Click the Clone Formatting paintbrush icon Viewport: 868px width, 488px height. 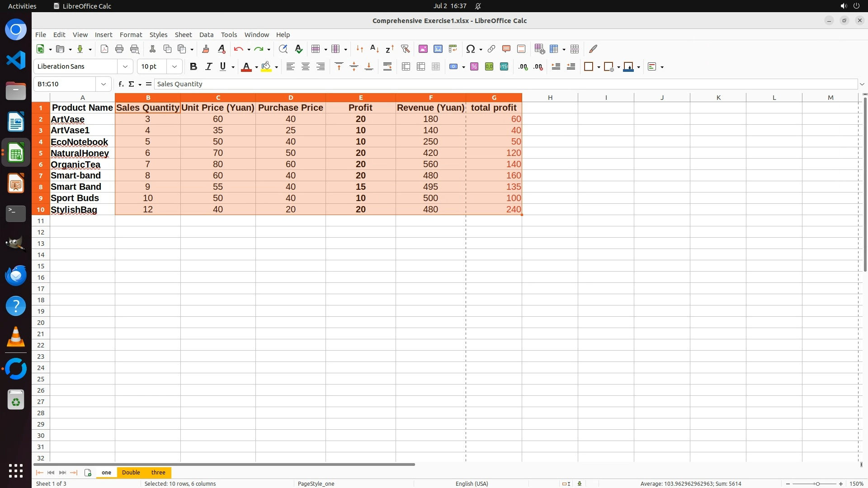pos(206,49)
